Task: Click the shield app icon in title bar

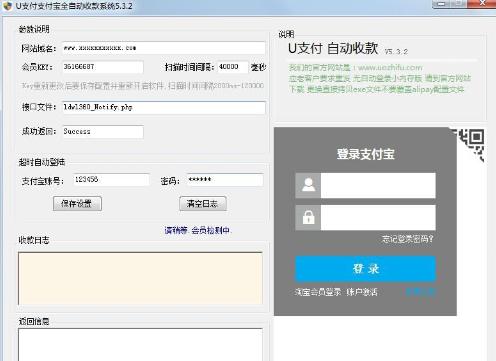Action: tap(7, 6)
